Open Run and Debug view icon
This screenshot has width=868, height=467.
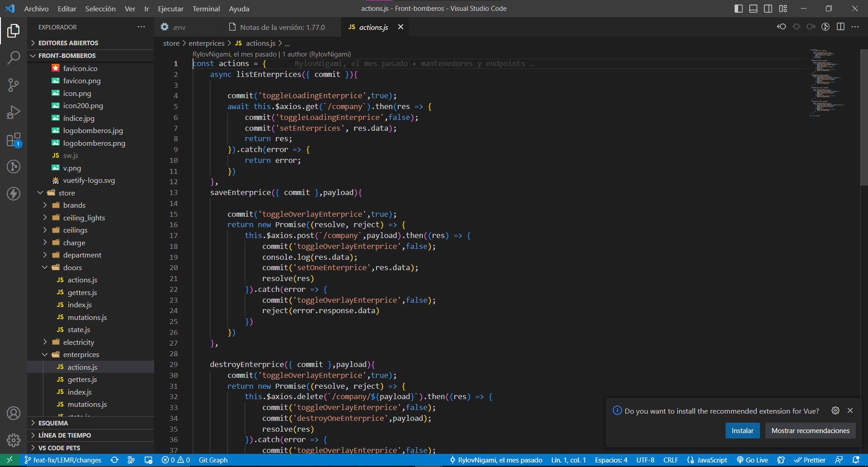coord(14,112)
